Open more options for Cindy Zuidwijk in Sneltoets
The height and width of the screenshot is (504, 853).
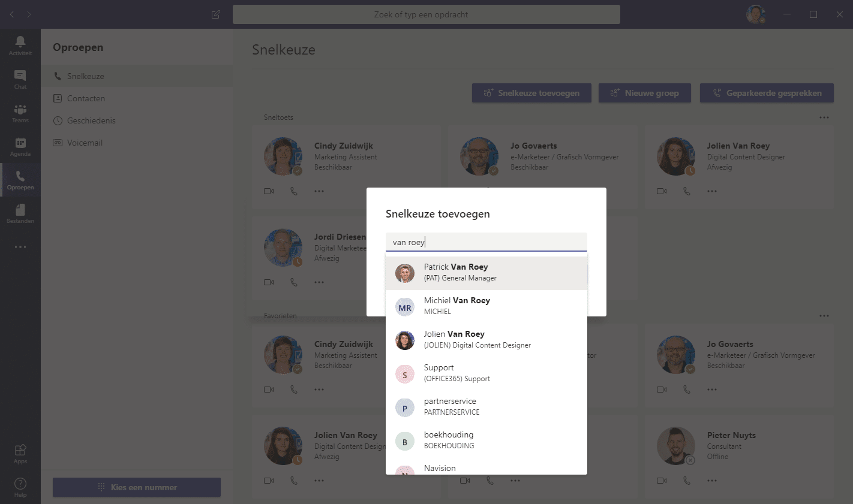tap(319, 191)
